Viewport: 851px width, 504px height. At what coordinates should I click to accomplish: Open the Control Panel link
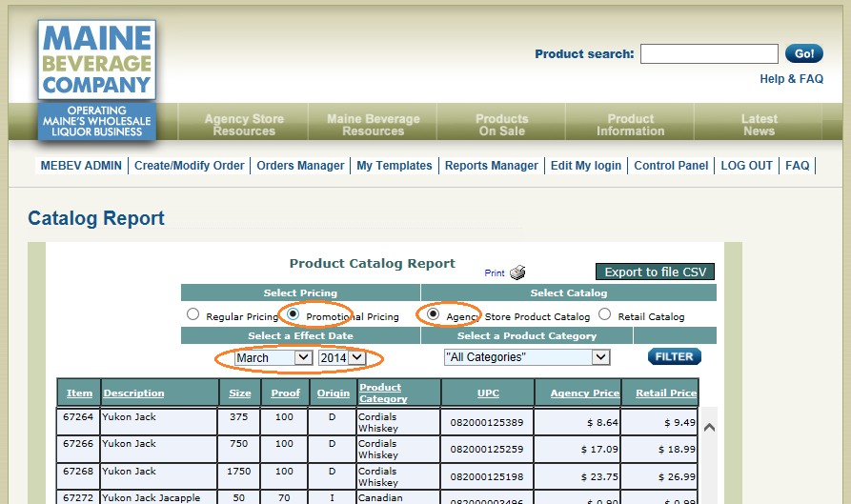tap(671, 166)
